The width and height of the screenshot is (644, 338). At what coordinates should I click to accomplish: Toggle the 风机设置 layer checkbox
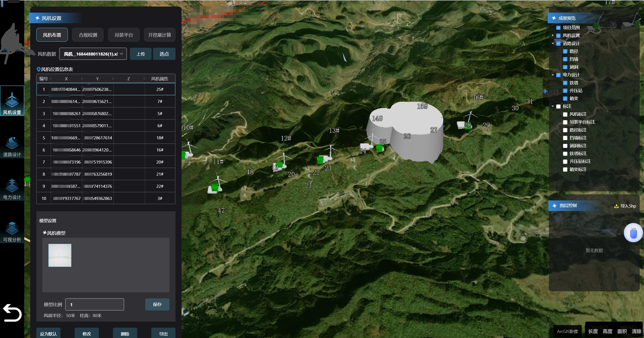tap(558, 36)
